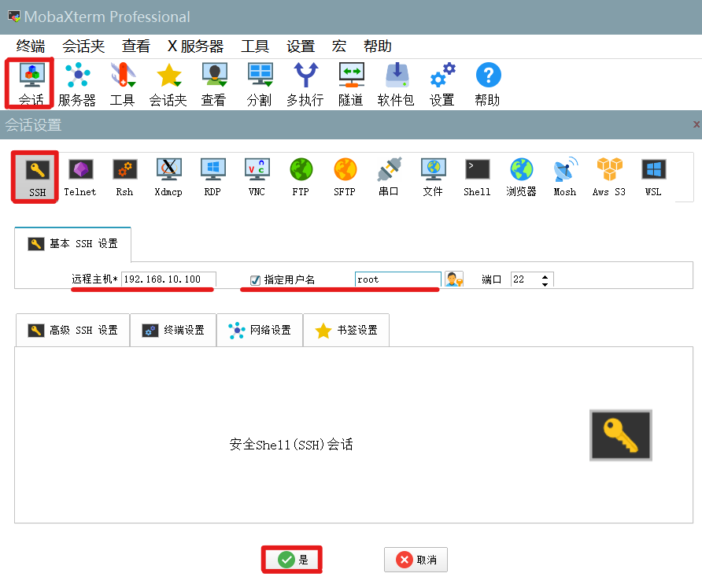Toggle the 指定用户名 checkbox

255,280
